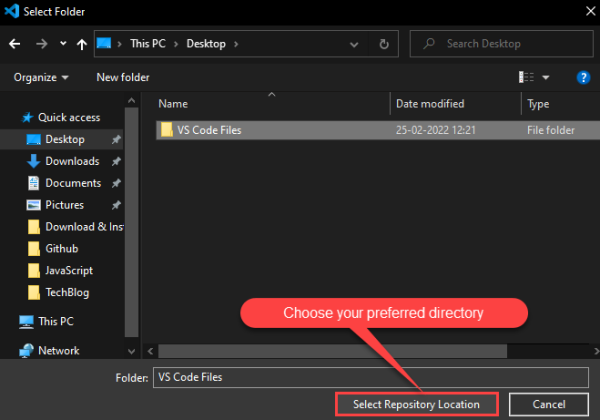
Task: Open the Github folder in sidebar
Action: (62, 249)
